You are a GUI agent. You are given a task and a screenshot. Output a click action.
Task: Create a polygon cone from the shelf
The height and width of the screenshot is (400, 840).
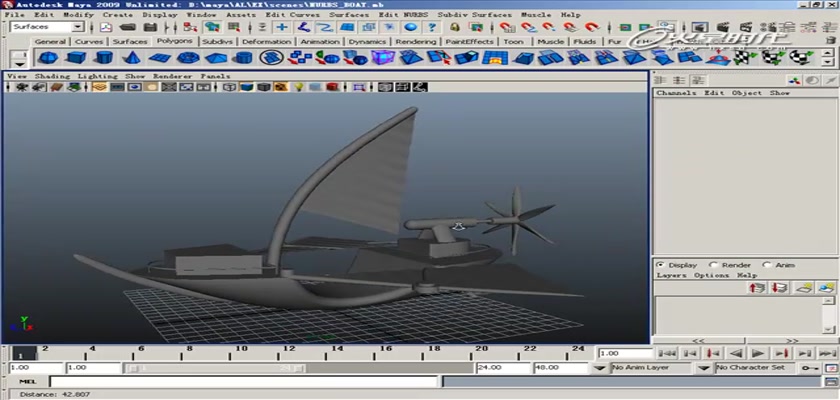coord(131,57)
